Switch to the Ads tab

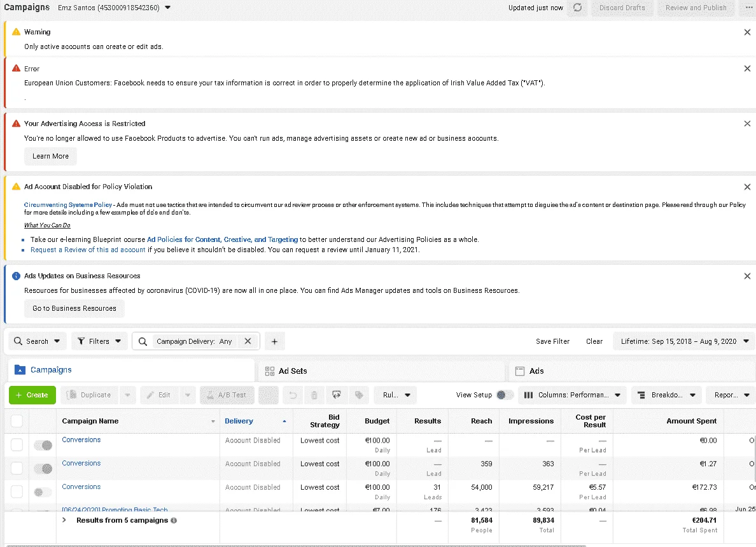pyautogui.click(x=632, y=371)
